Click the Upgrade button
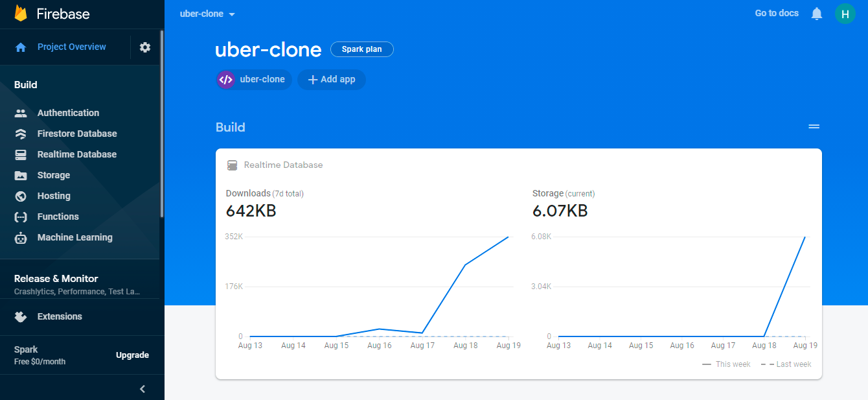This screenshot has height=400, width=868. click(132, 355)
